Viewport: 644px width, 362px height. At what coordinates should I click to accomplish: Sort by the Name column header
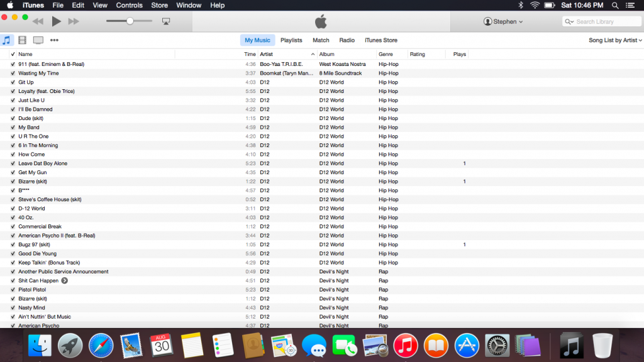tap(25, 54)
